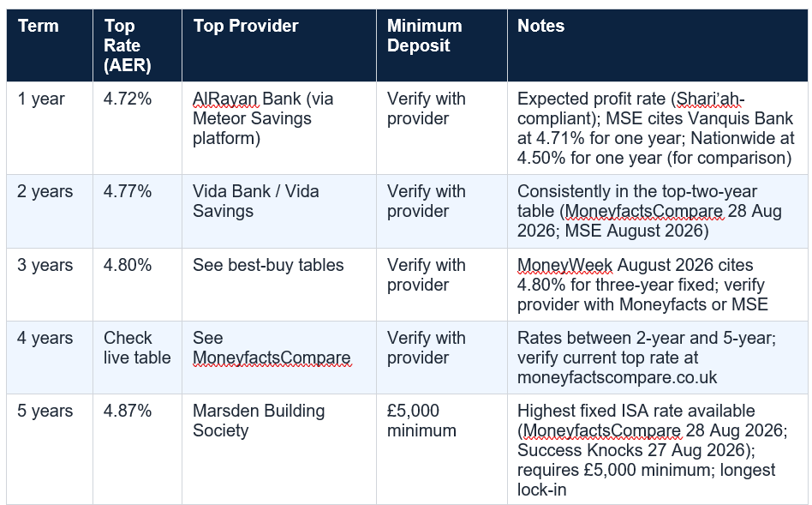Select the 4.87% rate cell
Viewport: 812px width, 505px height.
coord(137,449)
